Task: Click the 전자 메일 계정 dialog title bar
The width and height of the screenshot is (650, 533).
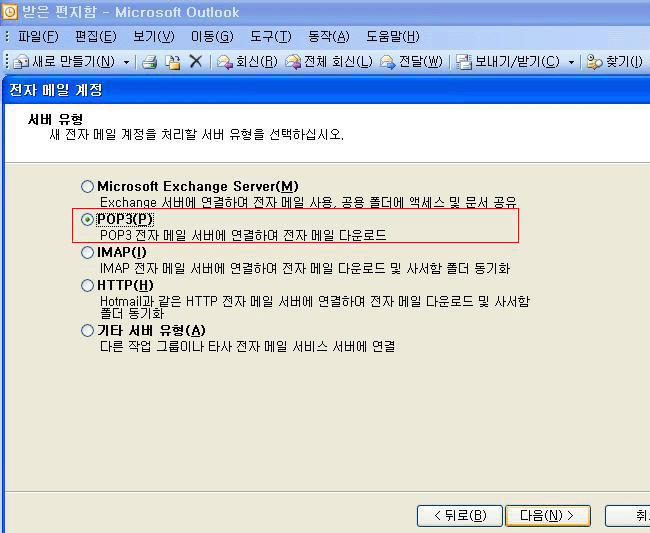Action: click(327, 90)
